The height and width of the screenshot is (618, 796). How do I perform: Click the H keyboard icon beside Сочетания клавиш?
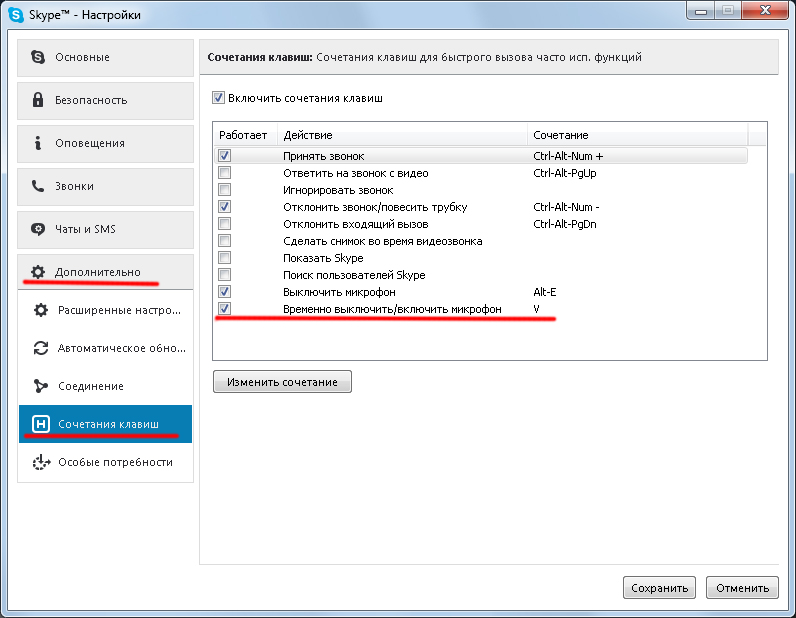click(41, 424)
